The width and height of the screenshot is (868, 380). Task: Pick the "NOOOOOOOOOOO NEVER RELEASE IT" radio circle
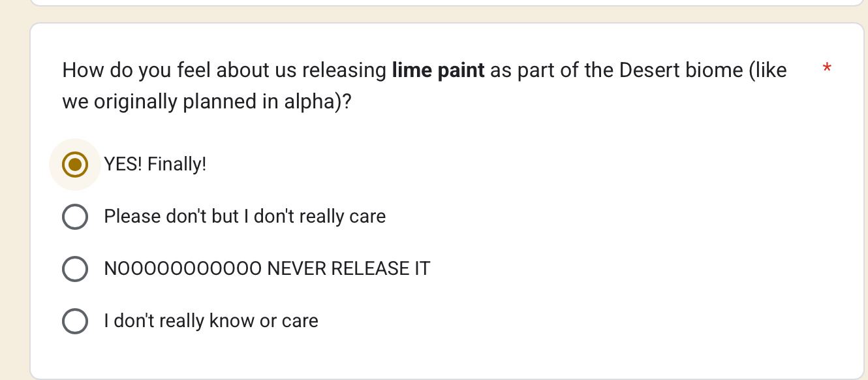pyautogui.click(x=75, y=269)
